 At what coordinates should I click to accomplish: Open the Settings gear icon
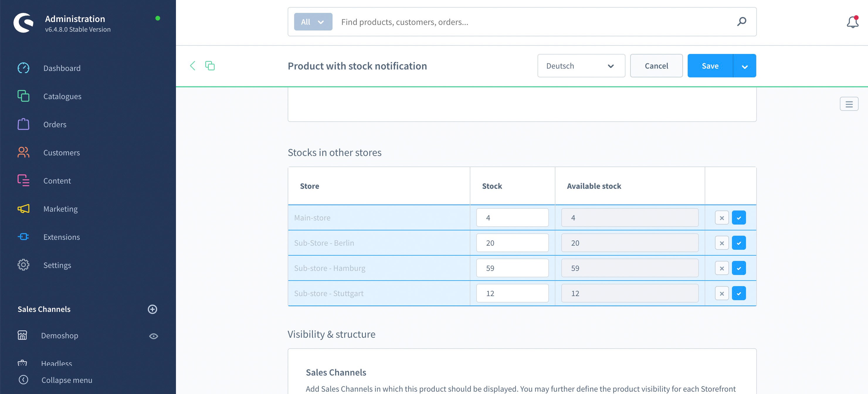coord(23,265)
